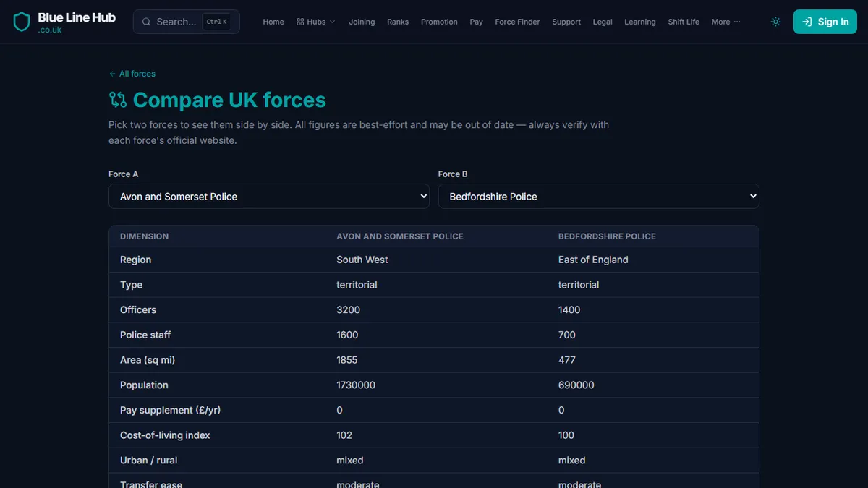Go to the Ranks page
868x488 pixels.
coord(398,22)
